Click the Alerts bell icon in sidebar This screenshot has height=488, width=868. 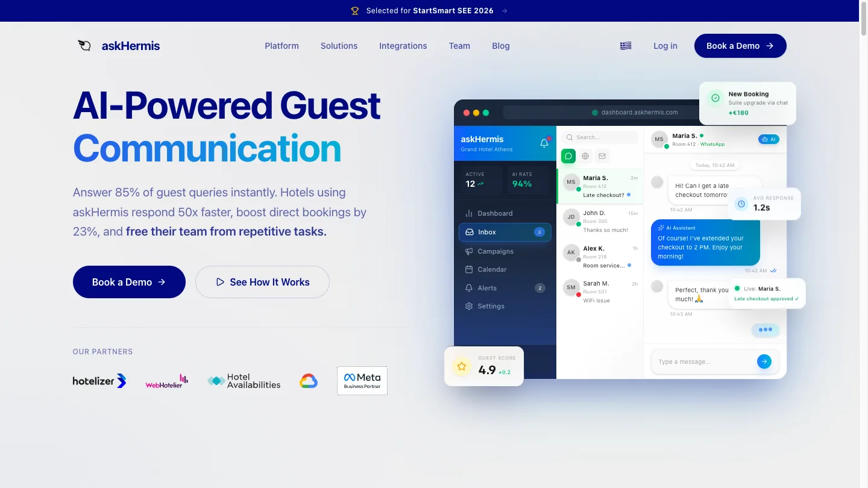click(x=469, y=288)
